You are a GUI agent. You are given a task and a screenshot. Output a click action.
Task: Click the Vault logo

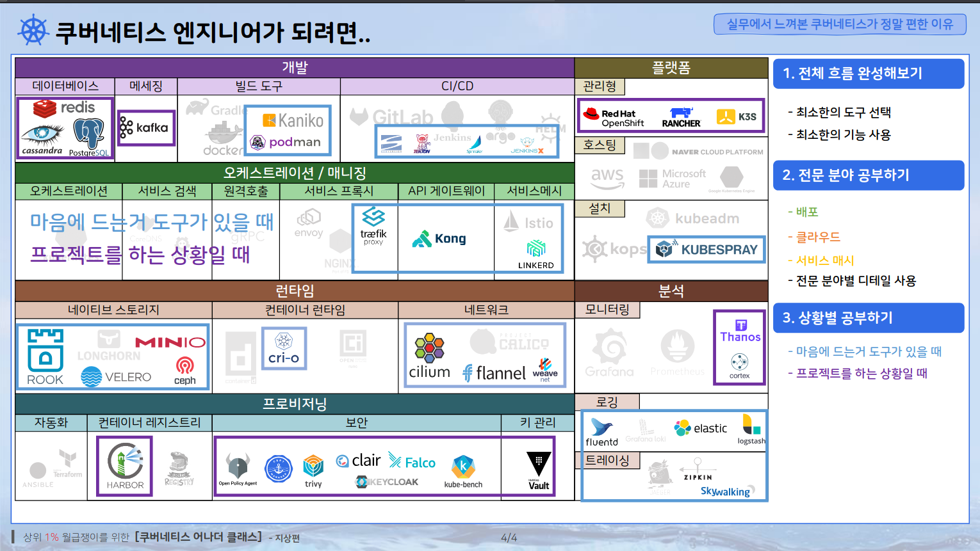point(539,471)
